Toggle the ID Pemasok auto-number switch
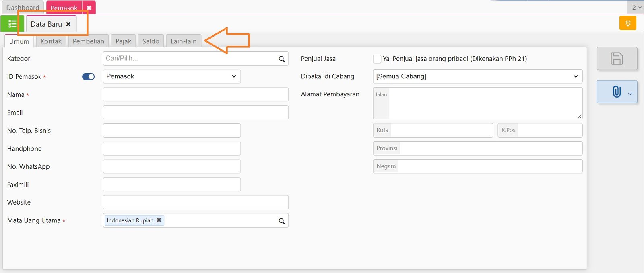 click(88, 76)
